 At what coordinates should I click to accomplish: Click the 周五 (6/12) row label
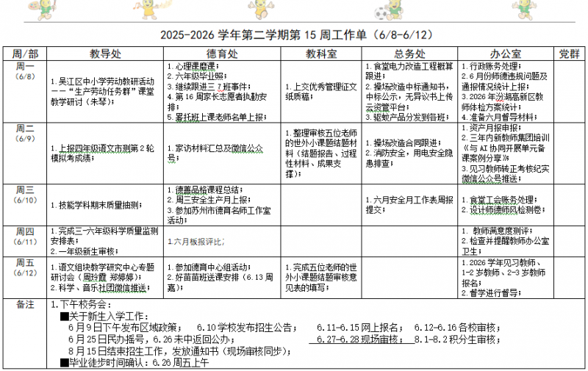click(25, 267)
